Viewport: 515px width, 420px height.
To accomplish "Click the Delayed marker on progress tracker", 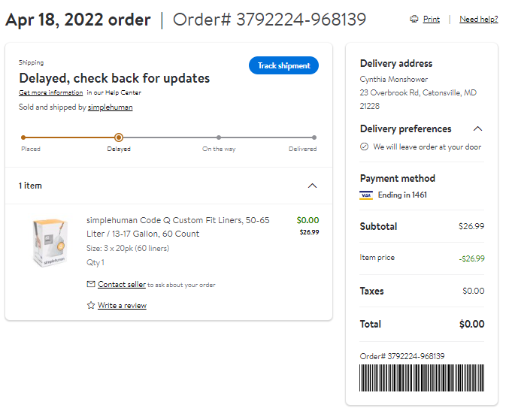I will pos(119,137).
